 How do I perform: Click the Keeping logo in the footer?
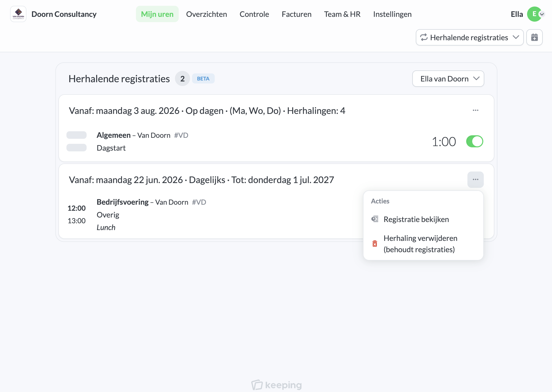pyautogui.click(x=276, y=385)
